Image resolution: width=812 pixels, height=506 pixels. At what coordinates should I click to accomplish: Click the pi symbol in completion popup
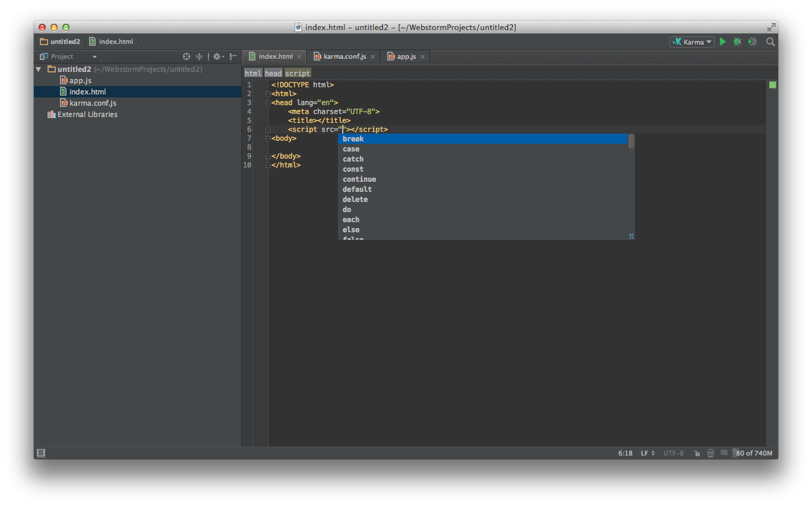click(x=631, y=236)
